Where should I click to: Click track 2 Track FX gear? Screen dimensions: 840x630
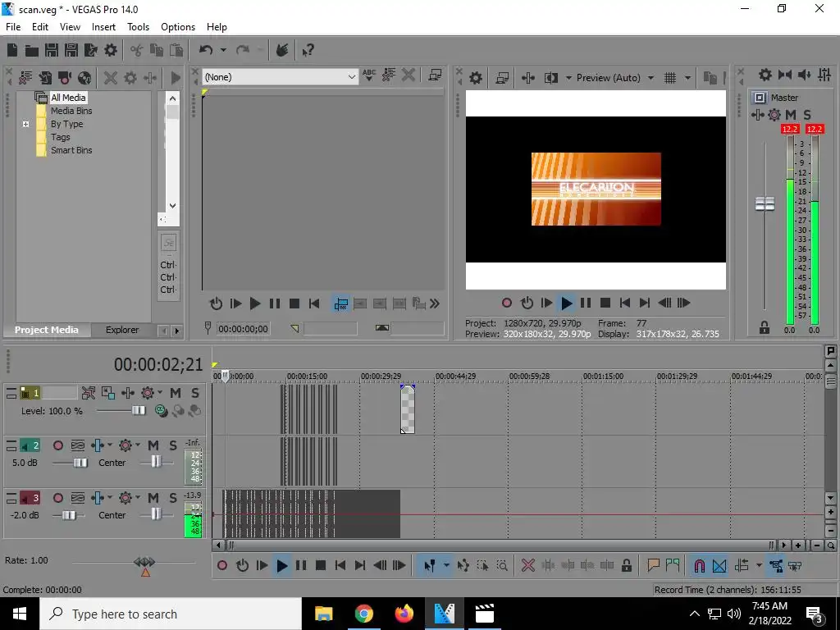pyautogui.click(x=126, y=445)
